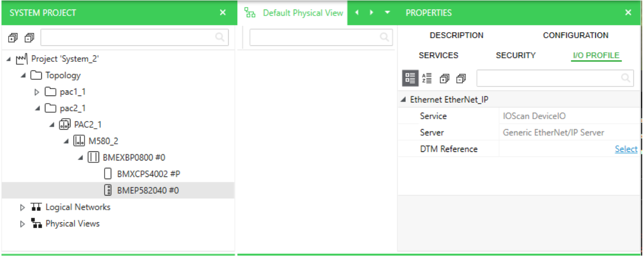
Task: Click the 'Generic EtherNet/IP Server' value
Action: tap(554, 132)
